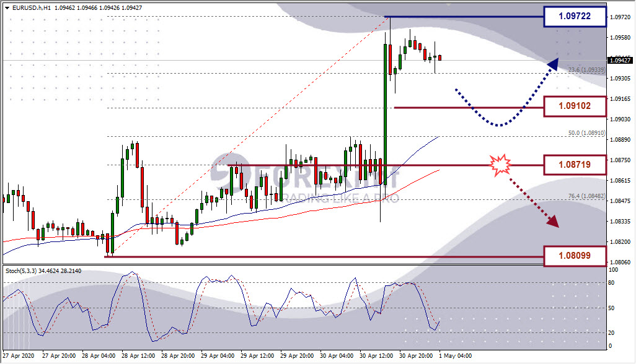
Task: Click the 27 Apr 2020 time axis label
Action: pyautogui.click(x=18, y=356)
